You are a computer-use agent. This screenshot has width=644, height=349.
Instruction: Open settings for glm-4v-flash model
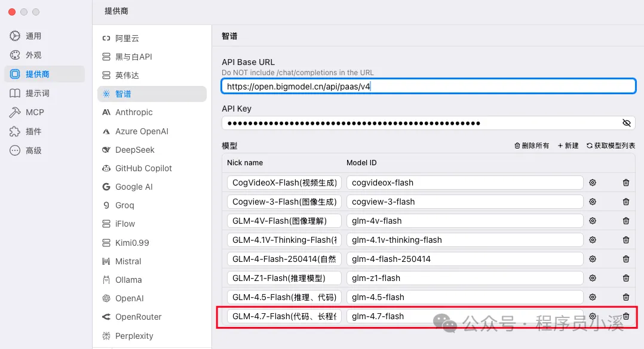pos(592,221)
